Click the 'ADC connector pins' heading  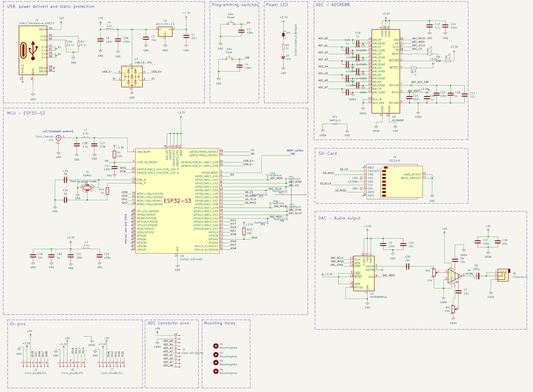(x=168, y=323)
